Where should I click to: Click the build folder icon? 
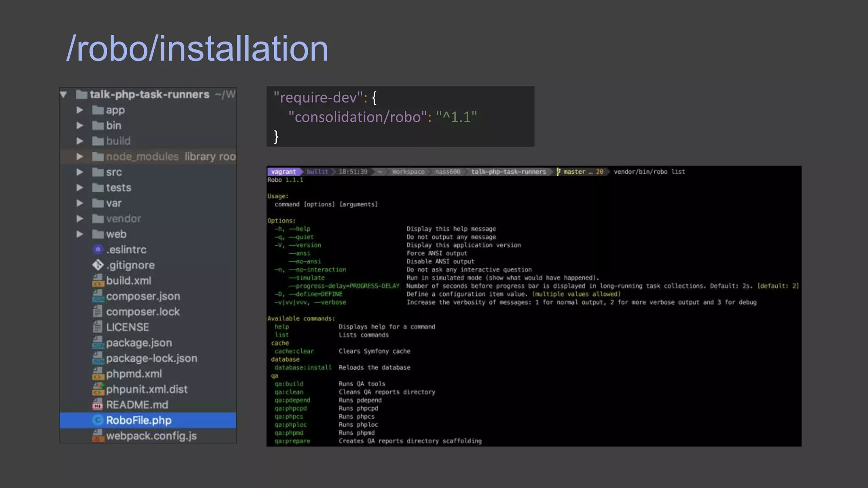(98, 141)
